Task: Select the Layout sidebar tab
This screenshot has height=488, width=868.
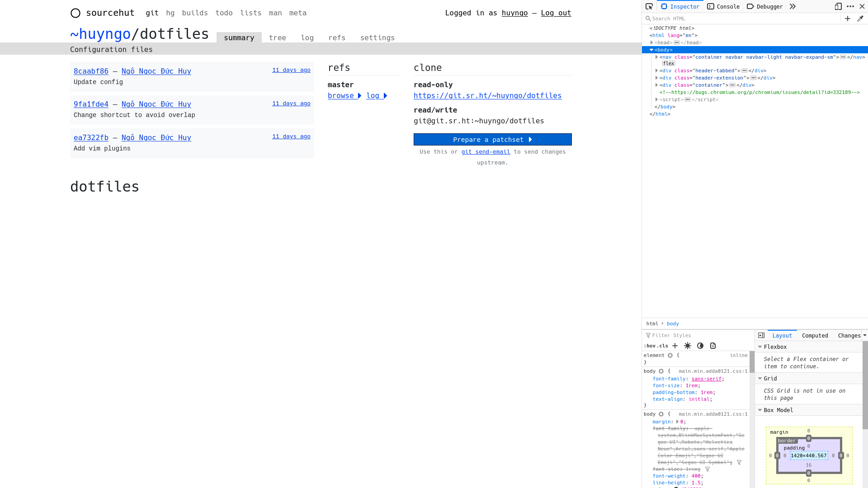Action: pos(782,335)
